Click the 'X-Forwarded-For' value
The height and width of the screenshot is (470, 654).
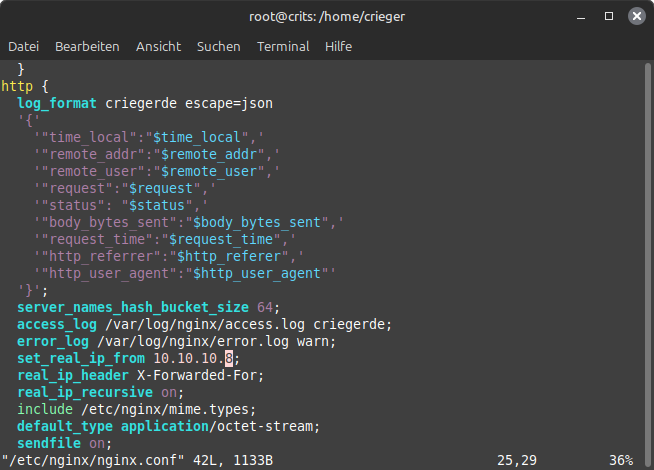[x=197, y=375]
